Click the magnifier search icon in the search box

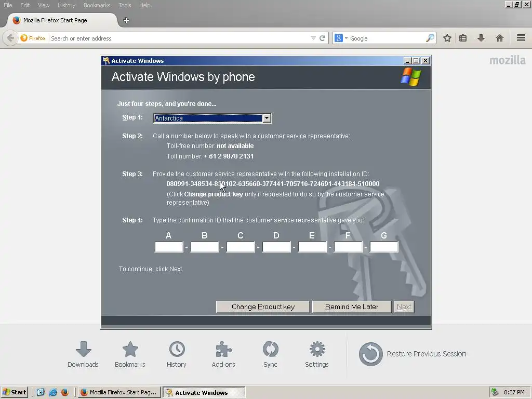[430, 38]
